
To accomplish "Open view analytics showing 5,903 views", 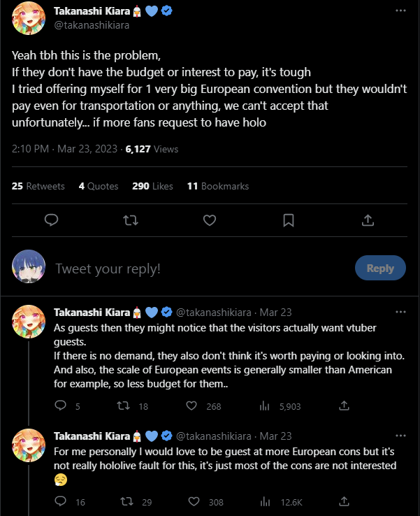I will pyautogui.click(x=265, y=406).
